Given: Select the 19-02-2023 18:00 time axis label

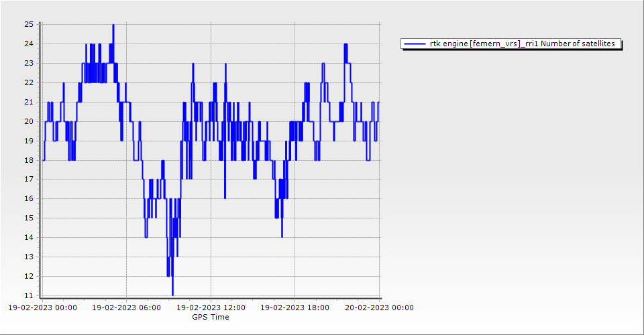Looking at the screenshot, I should (x=295, y=308).
